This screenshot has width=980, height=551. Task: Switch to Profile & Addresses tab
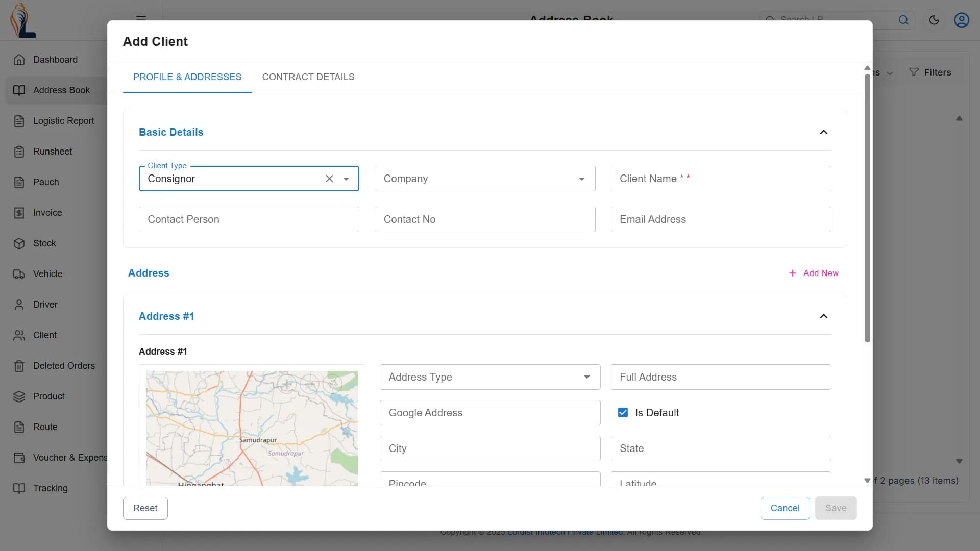coord(187,77)
